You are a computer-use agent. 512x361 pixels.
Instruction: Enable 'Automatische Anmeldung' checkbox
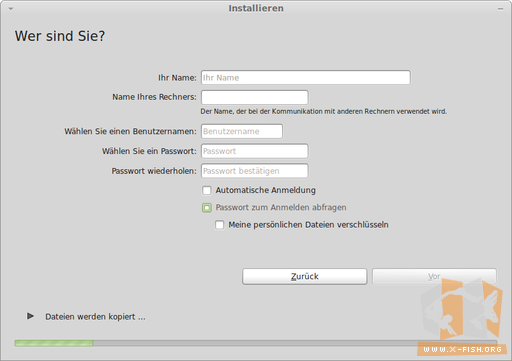(207, 190)
